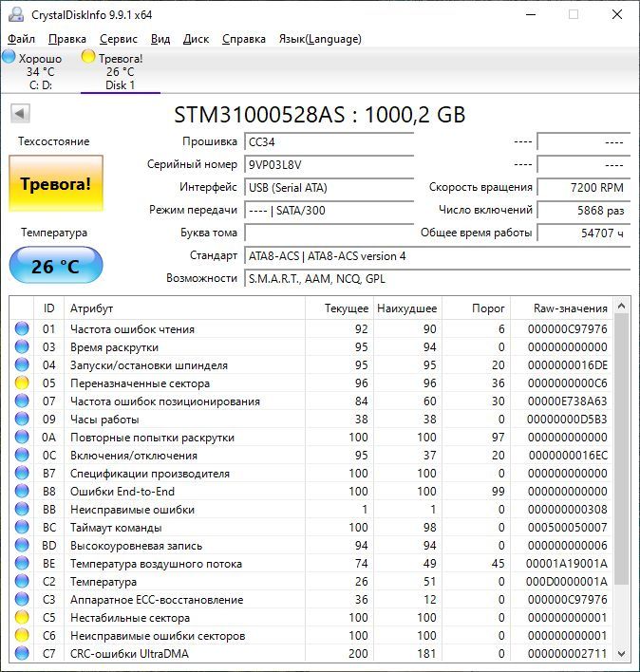The width and height of the screenshot is (640, 672).
Task: Click the power-on hours value 54707 ч
Action: [584, 233]
